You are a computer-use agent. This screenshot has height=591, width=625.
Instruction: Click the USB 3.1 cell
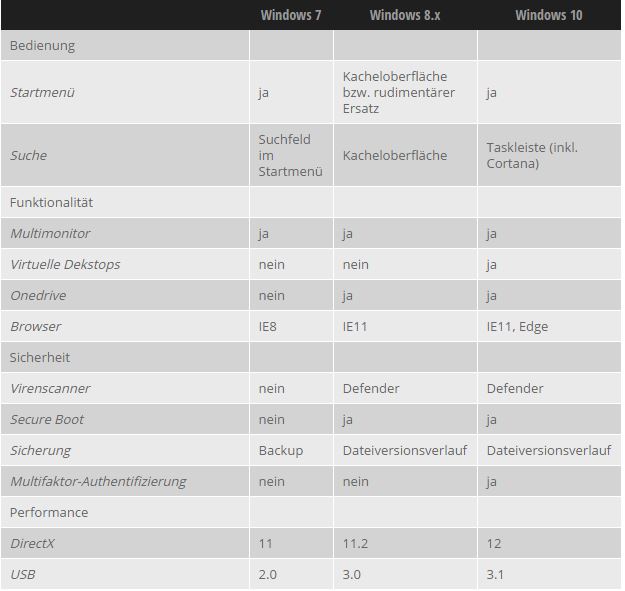(x=495, y=575)
